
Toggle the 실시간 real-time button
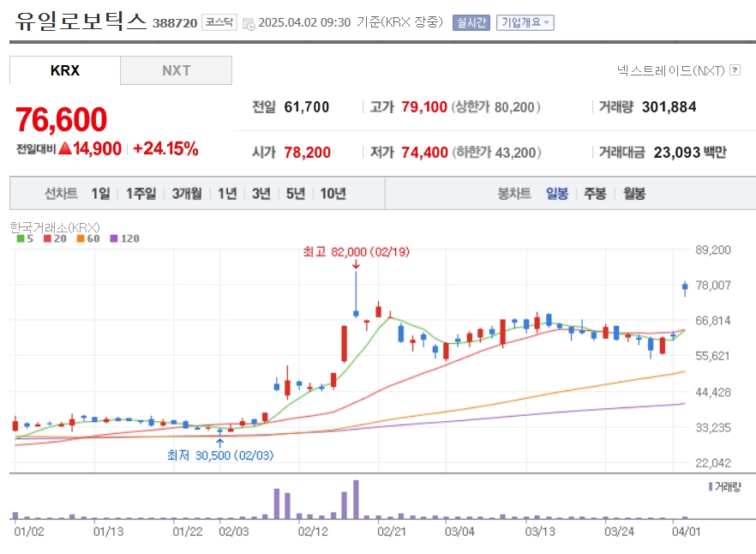[x=471, y=22]
